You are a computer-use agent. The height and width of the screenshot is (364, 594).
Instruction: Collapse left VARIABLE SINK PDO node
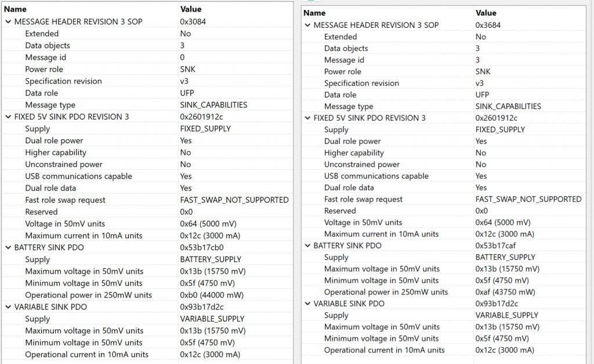(x=8, y=307)
